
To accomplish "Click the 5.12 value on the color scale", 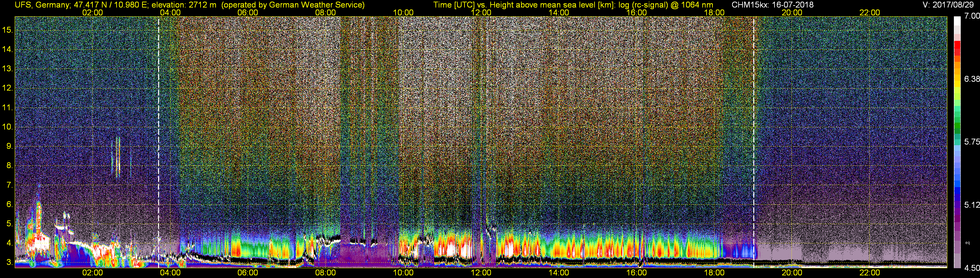I will (x=972, y=205).
